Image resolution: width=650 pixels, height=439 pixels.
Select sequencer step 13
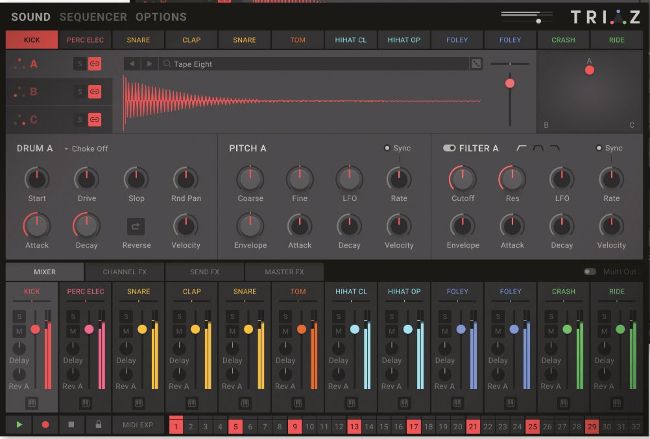point(354,426)
